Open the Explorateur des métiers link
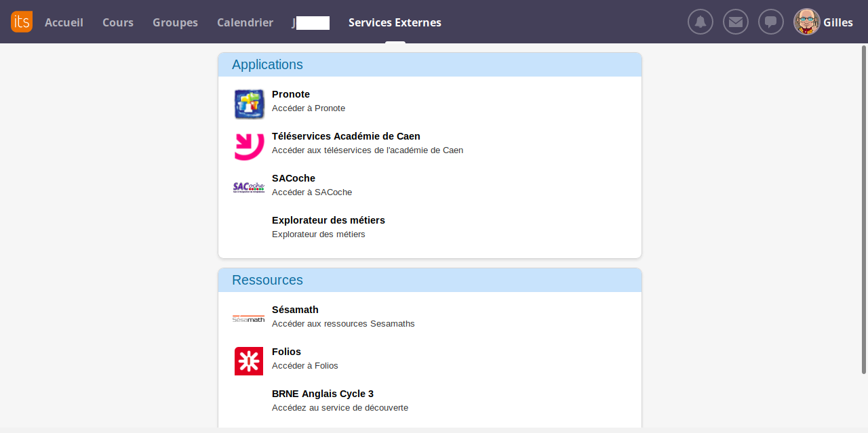This screenshot has width=868, height=433. coord(328,220)
